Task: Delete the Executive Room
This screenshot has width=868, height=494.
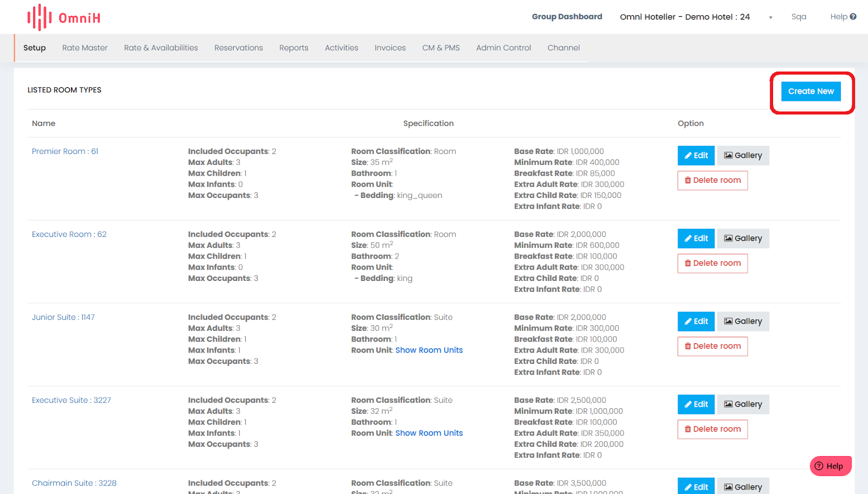Action: [x=712, y=264]
